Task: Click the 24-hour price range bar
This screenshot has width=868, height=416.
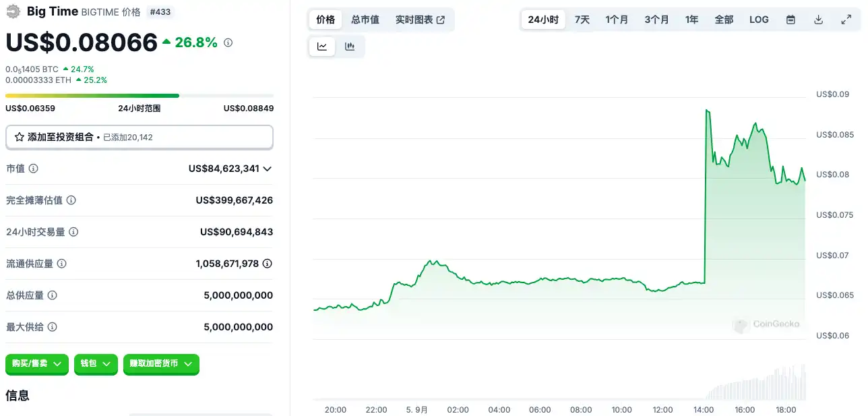Action: click(x=139, y=96)
